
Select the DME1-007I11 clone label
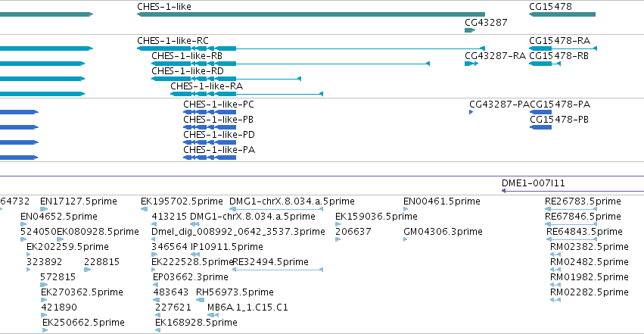(533, 183)
